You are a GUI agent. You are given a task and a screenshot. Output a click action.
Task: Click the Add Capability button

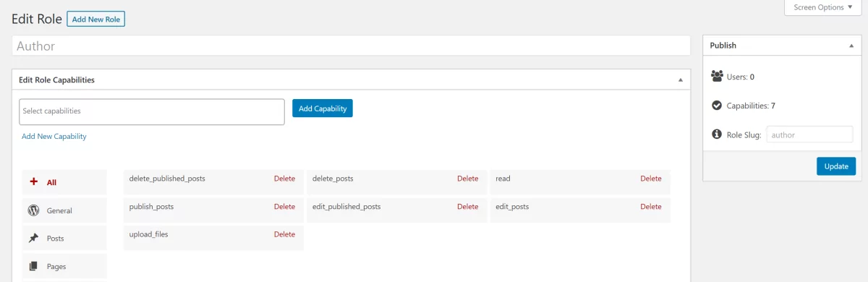pos(323,108)
